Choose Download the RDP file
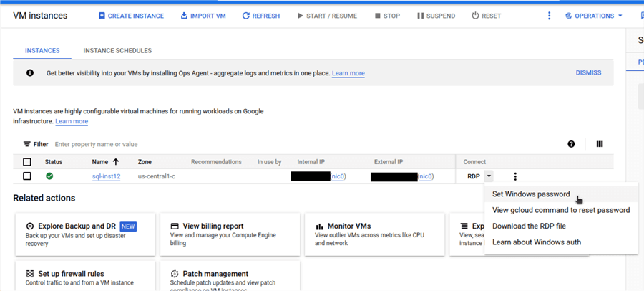This screenshot has height=291, width=644. click(529, 226)
